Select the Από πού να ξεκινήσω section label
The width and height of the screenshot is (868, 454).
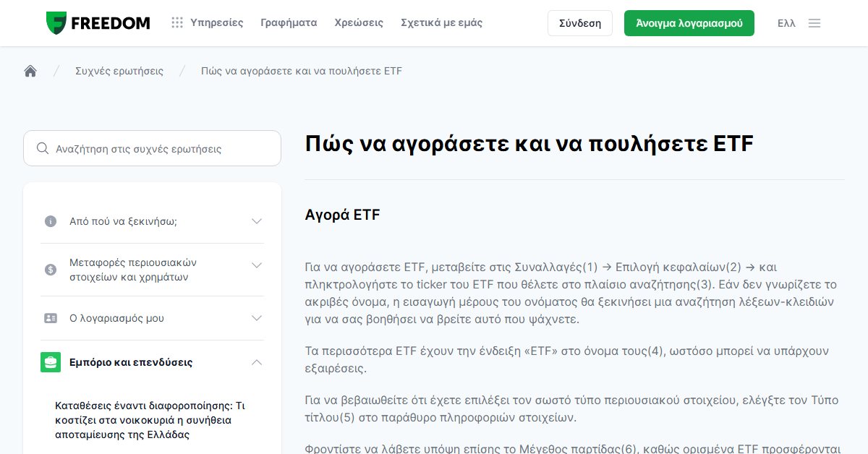coord(123,221)
